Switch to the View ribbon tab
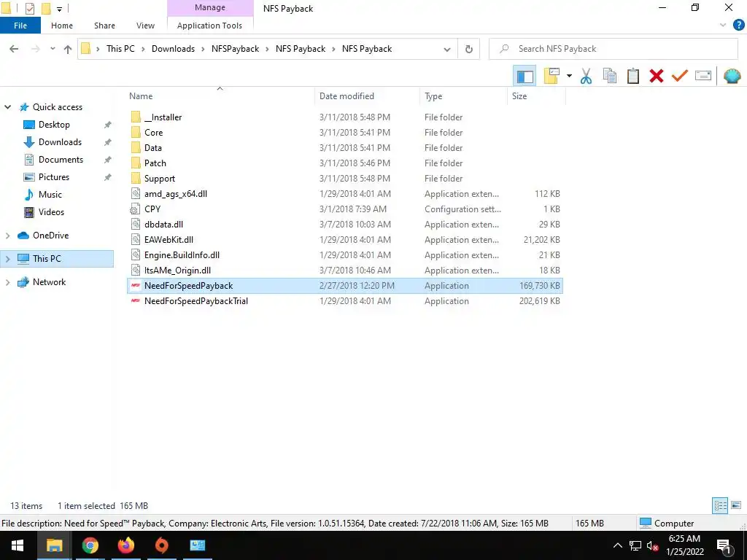Image resolution: width=747 pixels, height=560 pixels. (x=145, y=26)
